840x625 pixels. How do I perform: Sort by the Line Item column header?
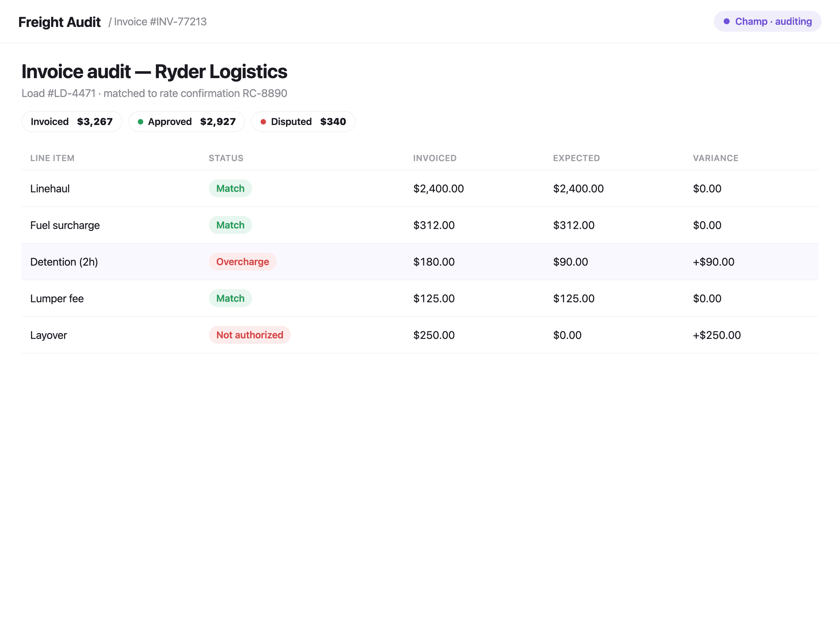point(52,158)
